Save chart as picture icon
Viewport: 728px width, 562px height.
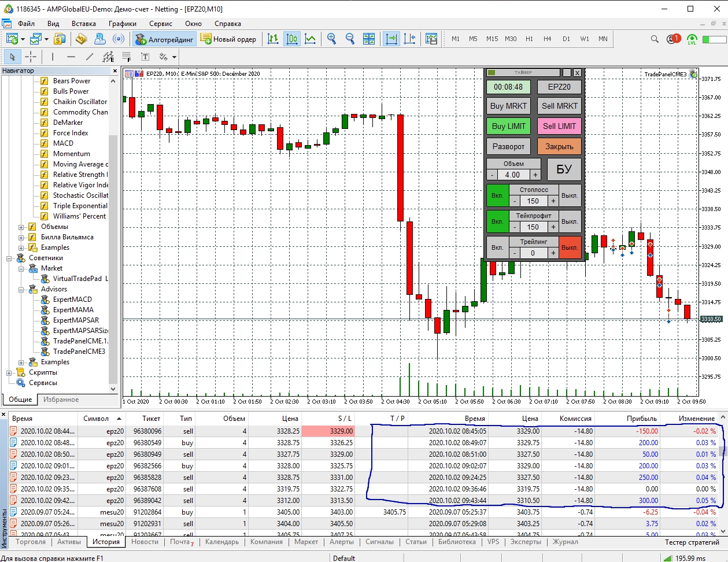431,39
